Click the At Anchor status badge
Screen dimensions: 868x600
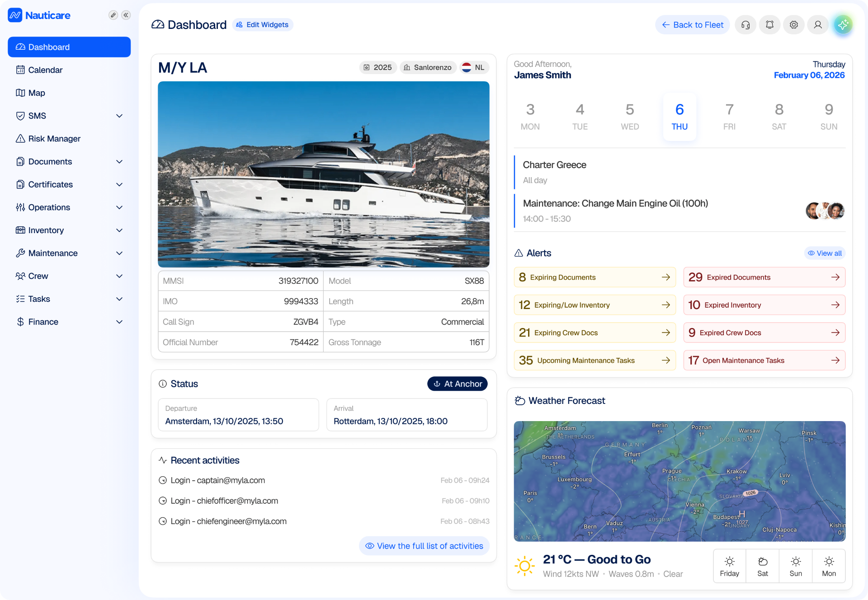point(458,384)
